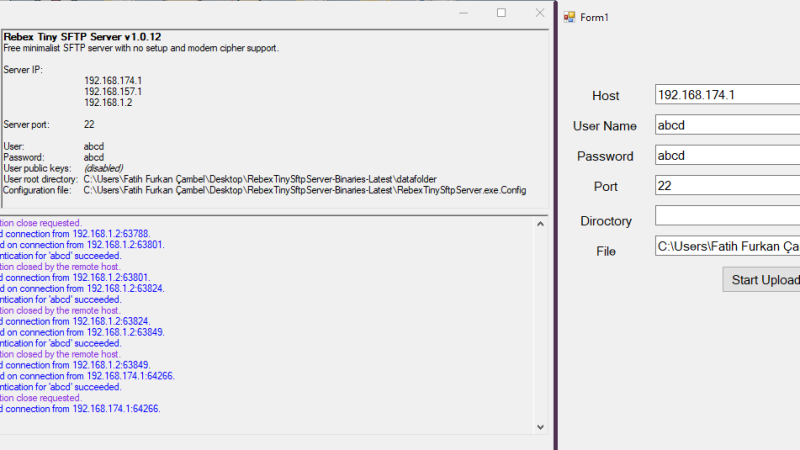This screenshot has width=800, height=450.
Task: Click log line 'on connection from 192.168.1.2:63801'
Action: [x=82, y=245]
